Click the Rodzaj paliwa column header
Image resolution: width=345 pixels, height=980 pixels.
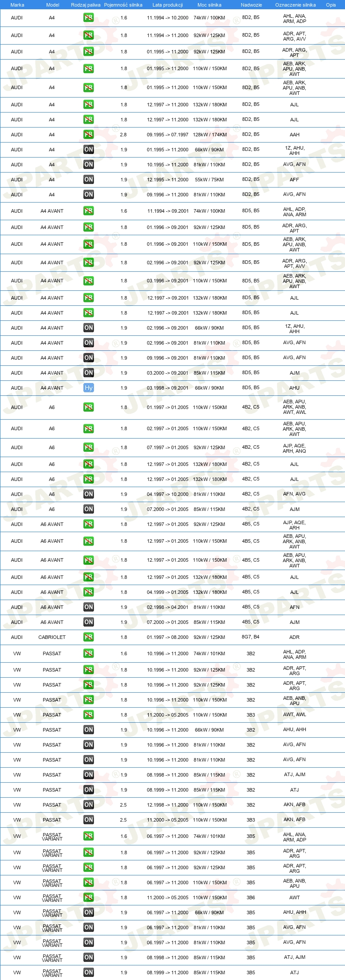click(86, 5)
